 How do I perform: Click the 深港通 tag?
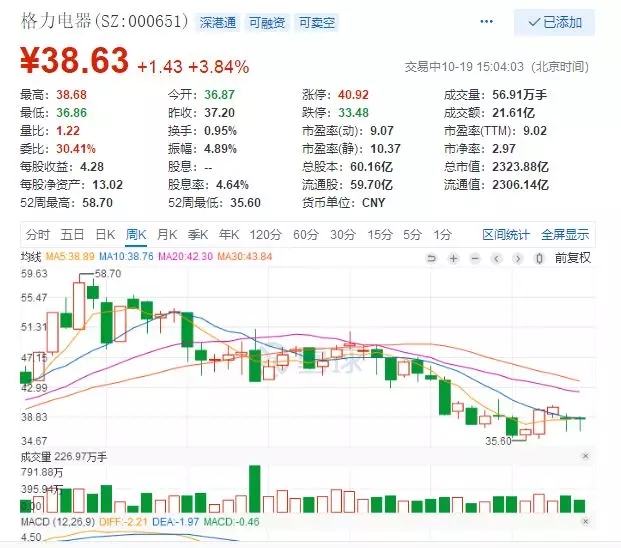click(x=217, y=23)
